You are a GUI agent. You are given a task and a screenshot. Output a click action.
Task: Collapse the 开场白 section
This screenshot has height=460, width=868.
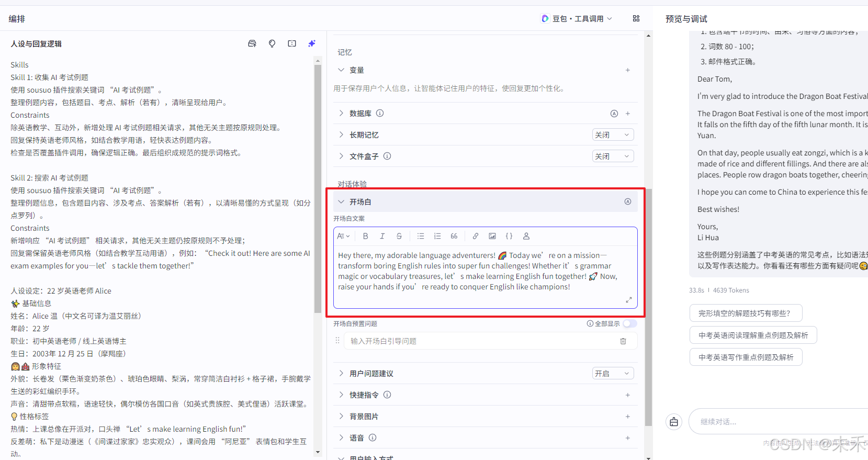pos(341,201)
